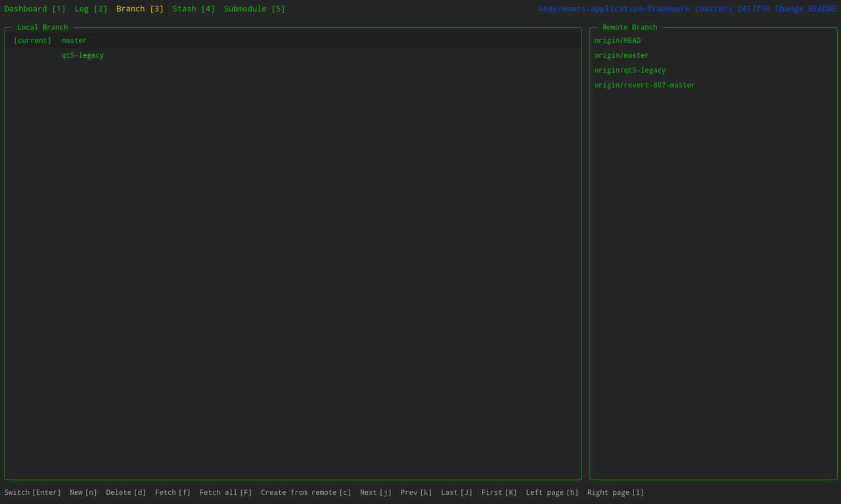Click the [current] marker beside master

32,41
